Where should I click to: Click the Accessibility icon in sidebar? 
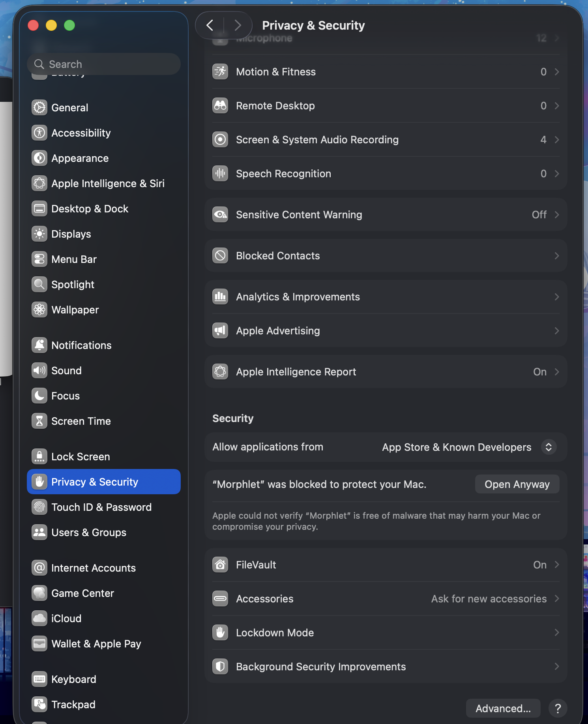(x=39, y=133)
